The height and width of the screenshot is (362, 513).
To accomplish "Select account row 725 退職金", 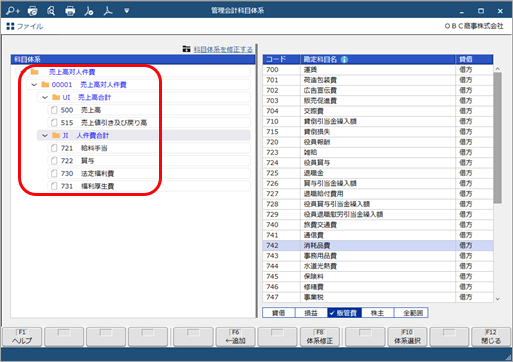I will pyautogui.click(x=378, y=173).
